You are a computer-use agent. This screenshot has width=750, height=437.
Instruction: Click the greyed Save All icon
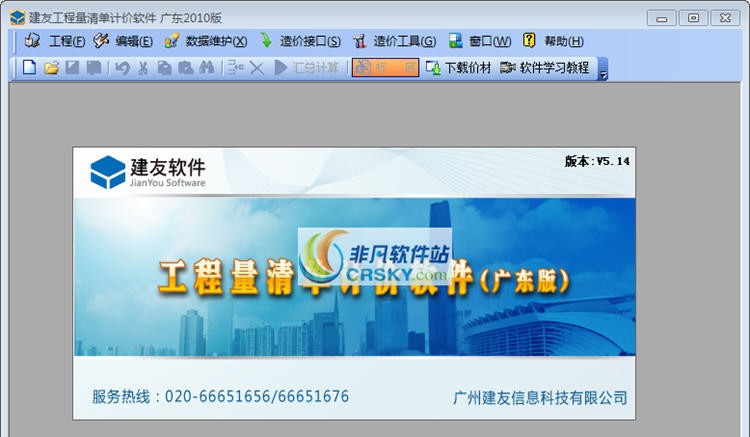click(94, 67)
